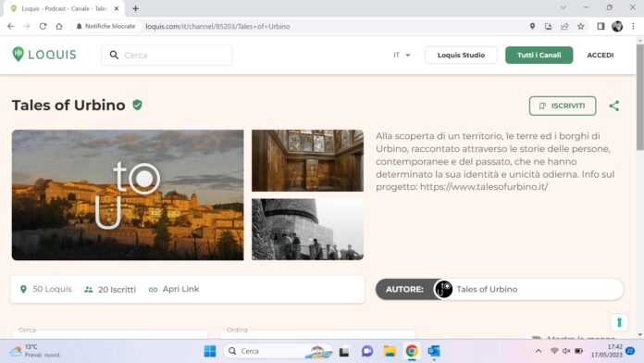This screenshot has width=644, height=363.
Task: Toggle the browser side panel icon
Action: pyautogui.click(x=601, y=26)
